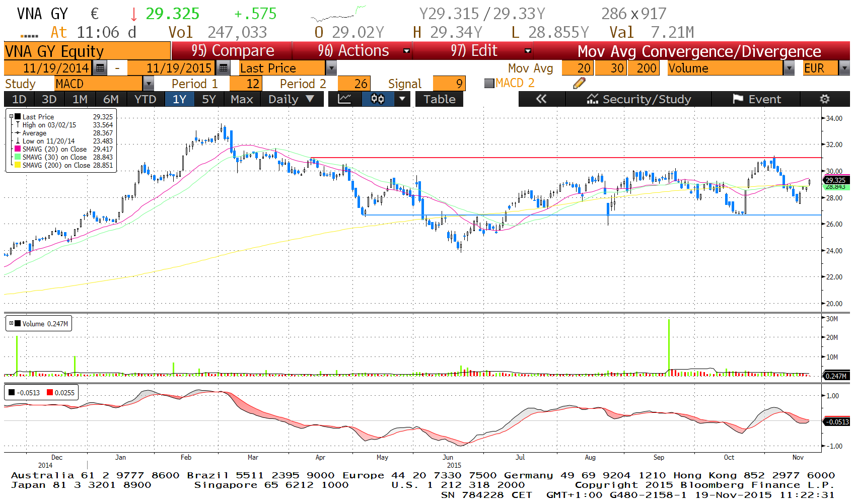Click the Mov Avg 20 field
854x504 pixels.
[x=578, y=68]
